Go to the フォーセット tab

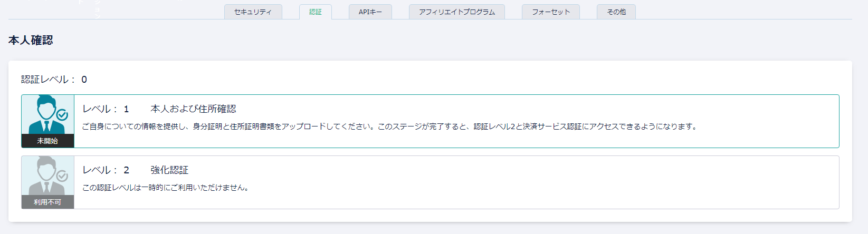tap(551, 12)
